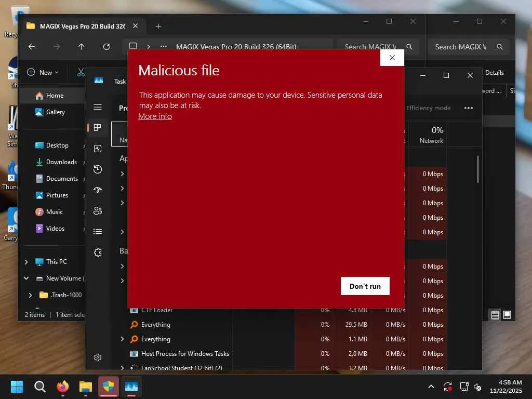This screenshot has width=532, height=399.
Task: Expand the second Everything process row
Action: [123, 339]
